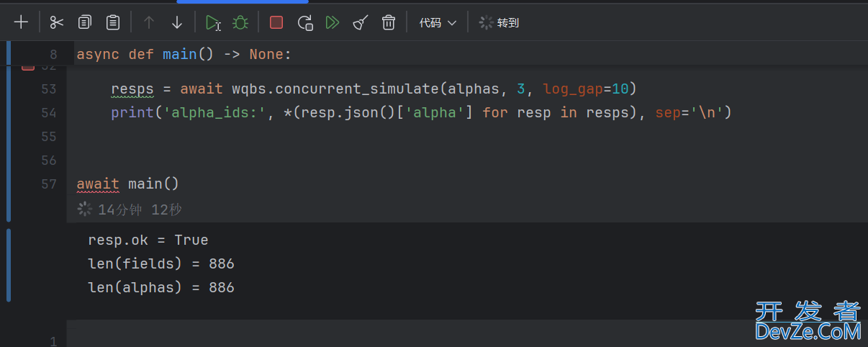Click the await main() line

[x=127, y=184]
